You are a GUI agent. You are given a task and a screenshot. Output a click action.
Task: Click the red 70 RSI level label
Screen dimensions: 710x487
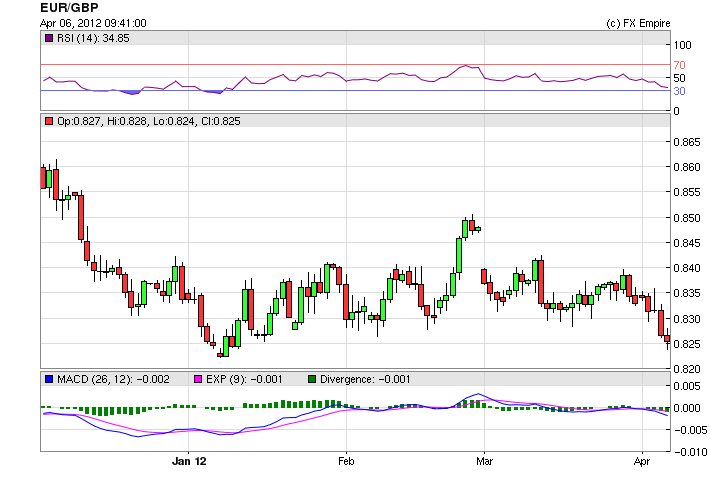(x=679, y=65)
